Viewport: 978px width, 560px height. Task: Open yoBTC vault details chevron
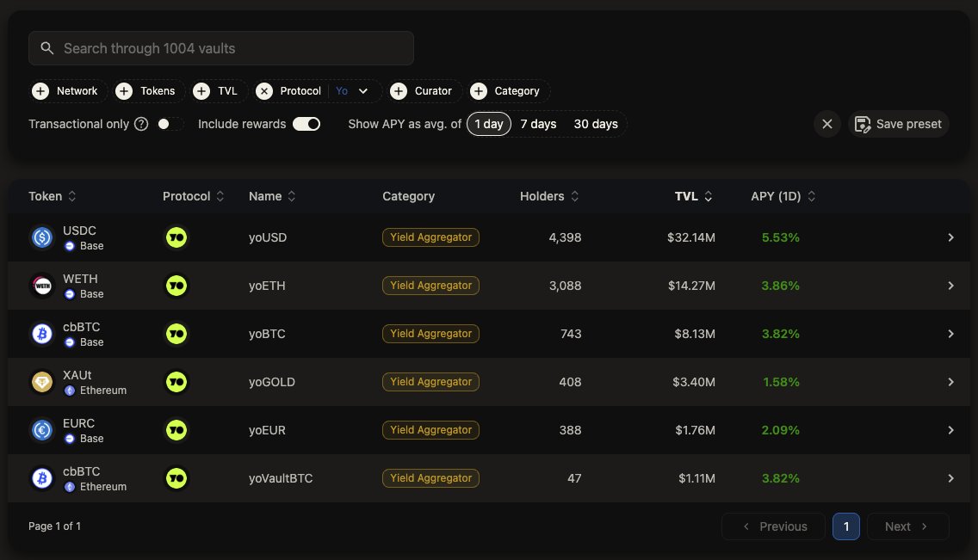coord(950,334)
